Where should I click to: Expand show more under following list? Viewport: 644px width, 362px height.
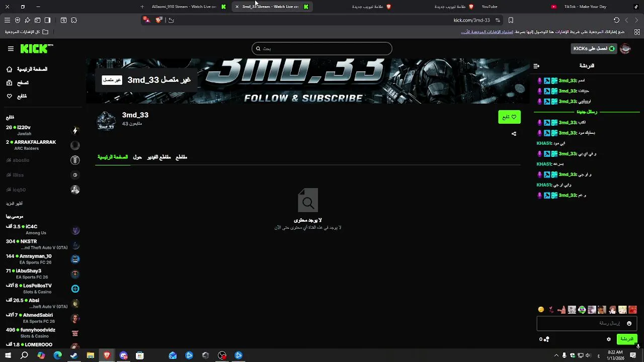click(14, 204)
